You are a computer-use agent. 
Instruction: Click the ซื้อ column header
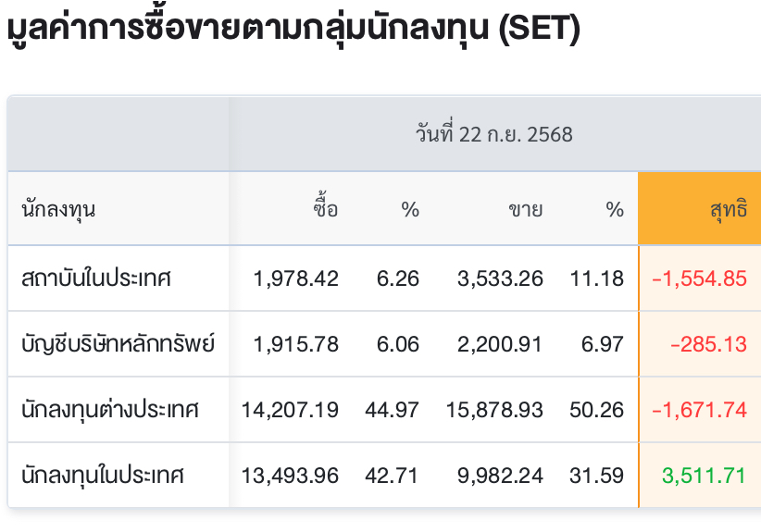(x=325, y=208)
